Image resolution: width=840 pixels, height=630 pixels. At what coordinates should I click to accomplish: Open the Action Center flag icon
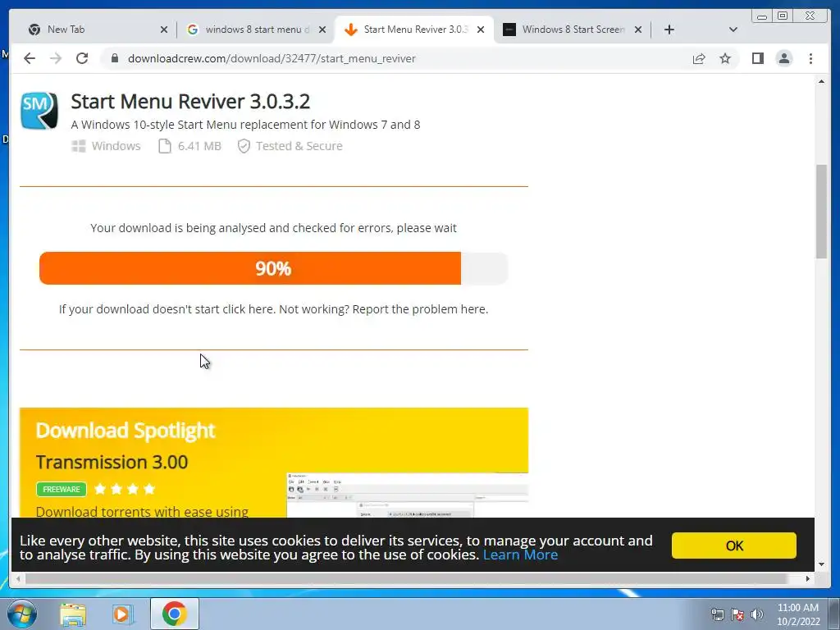(737, 614)
